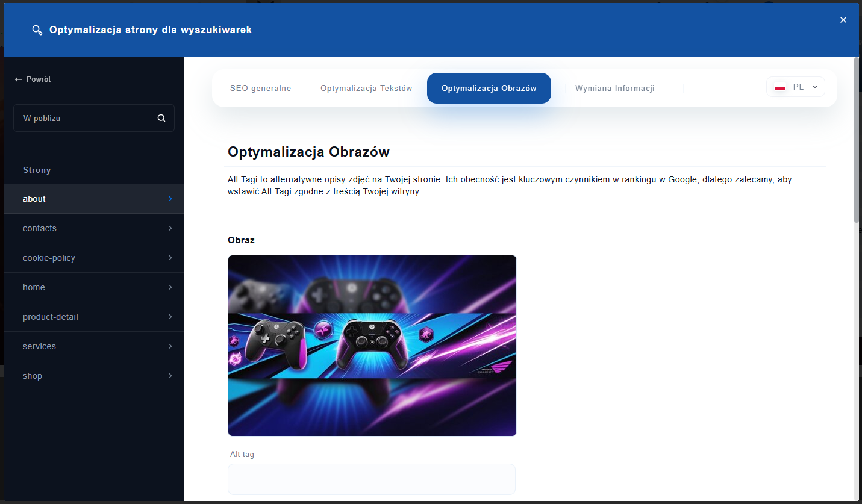This screenshot has height=504, width=862.
Task: Close the SEO optimization dialog
Action: pyautogui.click(x=843, y=20)
